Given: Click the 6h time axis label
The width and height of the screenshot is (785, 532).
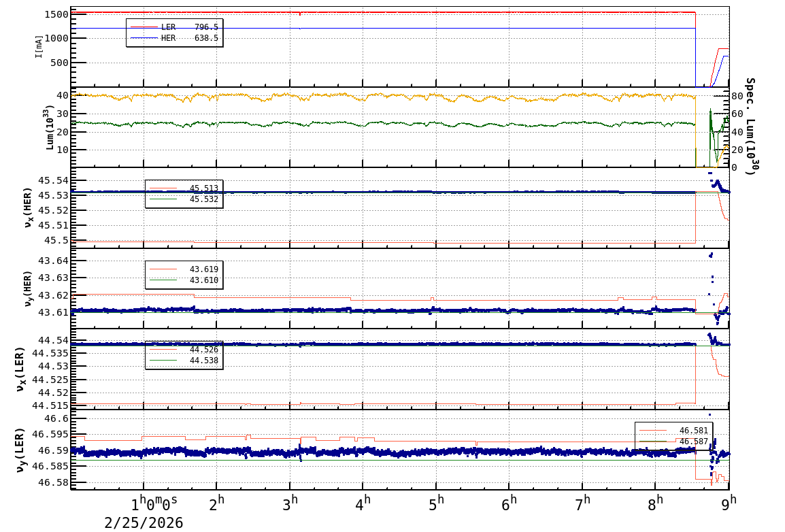Looking at the screenshot, I should [x=509, y=503].
